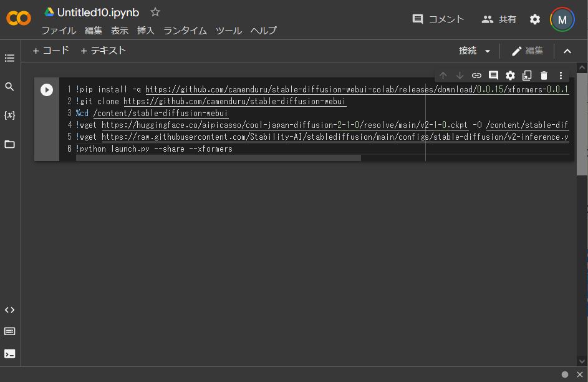Click the raw.githubusercontent.com config URL
This screenshot has width=588, height=382.
pos(335,137)
